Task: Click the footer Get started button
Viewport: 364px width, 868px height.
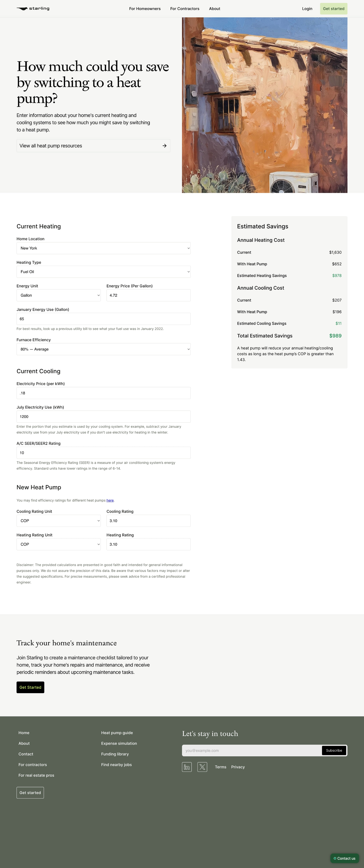Action: (30, 793)
